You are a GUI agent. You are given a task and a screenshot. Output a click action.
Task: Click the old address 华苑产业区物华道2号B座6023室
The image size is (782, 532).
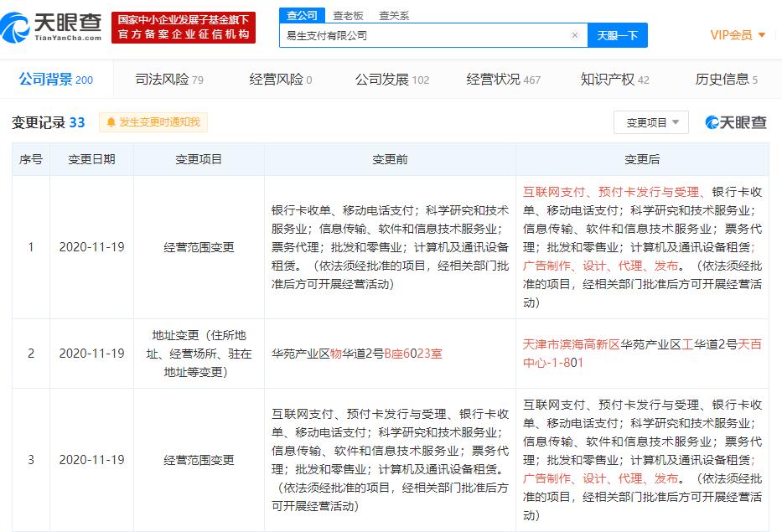pyautogui.click(x=356, y=354)
